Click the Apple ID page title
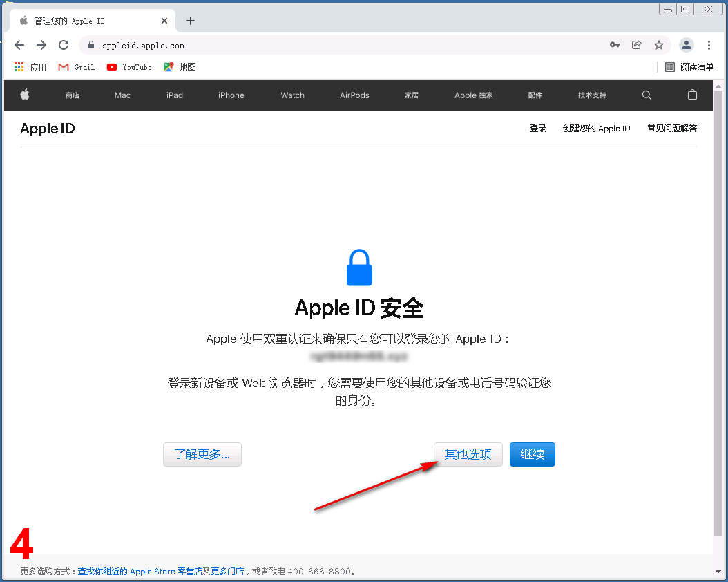This screenshot has height=582, width=728. pyautogui.click(x=48, y=129)
